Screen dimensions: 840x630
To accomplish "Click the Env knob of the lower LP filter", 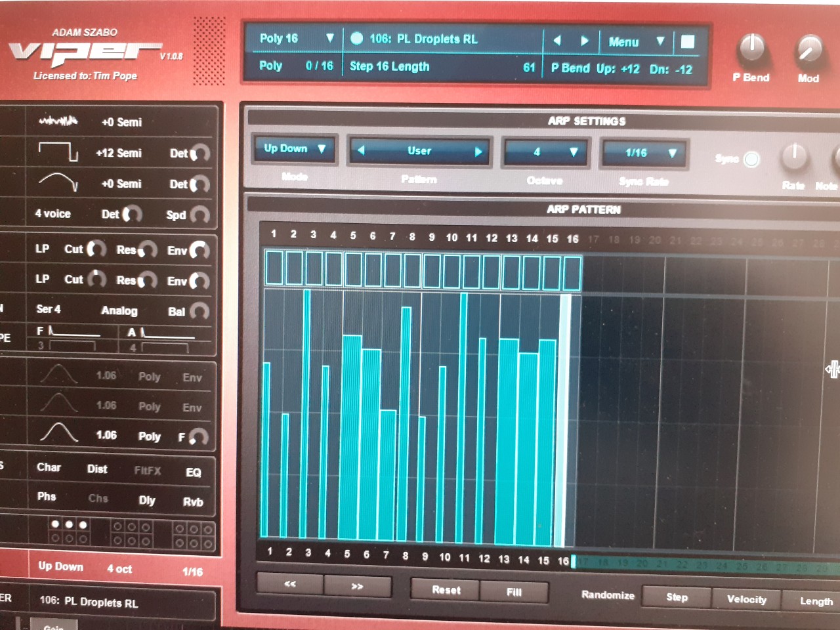I will click(x=198, y=282).
